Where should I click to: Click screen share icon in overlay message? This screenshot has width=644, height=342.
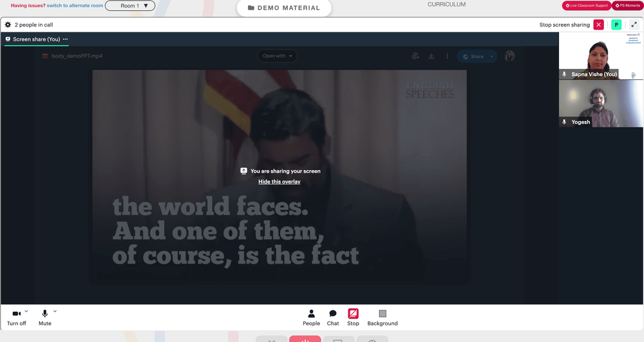point(243,171)
